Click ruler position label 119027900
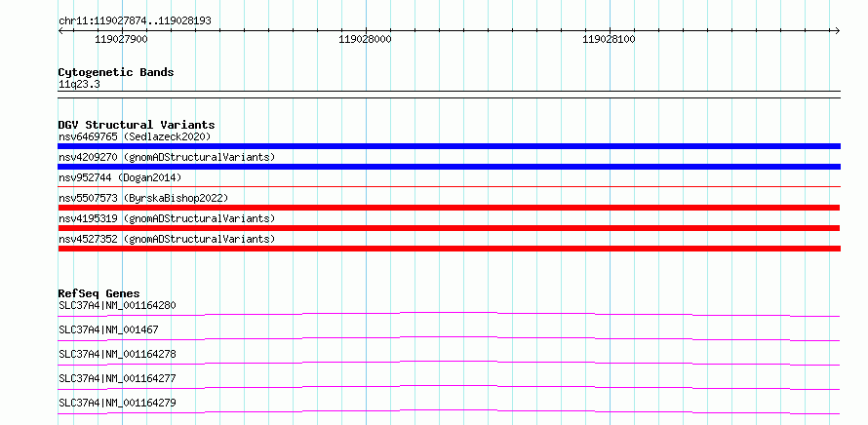The image size is (868, 425). coord(121,39)
